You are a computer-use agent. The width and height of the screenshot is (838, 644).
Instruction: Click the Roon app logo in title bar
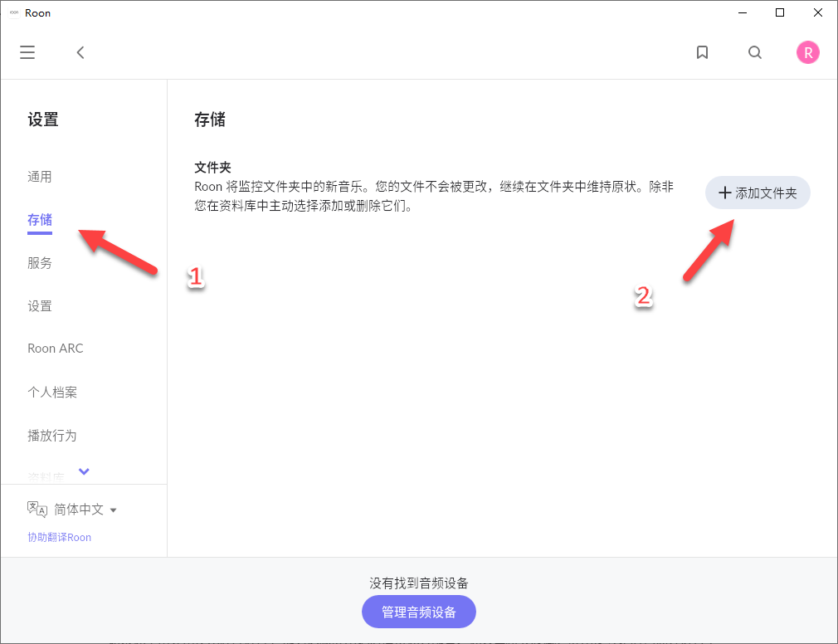pos(14,12)
